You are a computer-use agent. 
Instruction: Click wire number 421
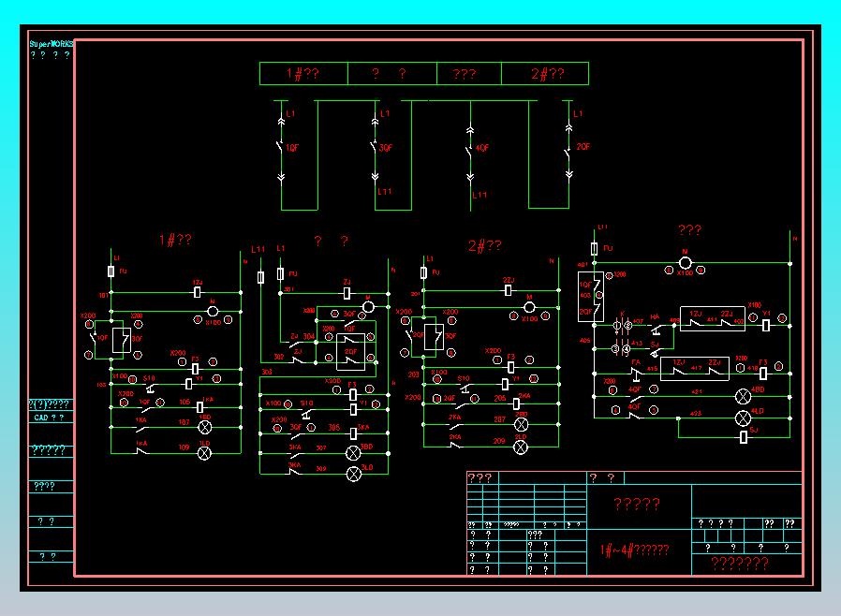tap(696, 392)
